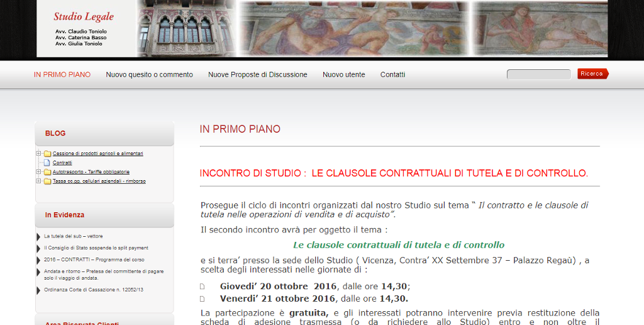Click the Venetian palace window banner image

click(x=186, y=28)
